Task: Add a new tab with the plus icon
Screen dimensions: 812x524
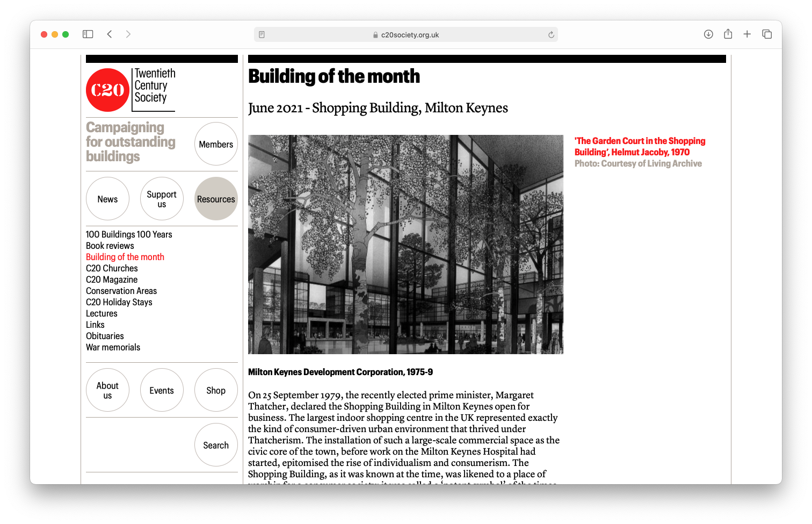Action: [747, 34]
